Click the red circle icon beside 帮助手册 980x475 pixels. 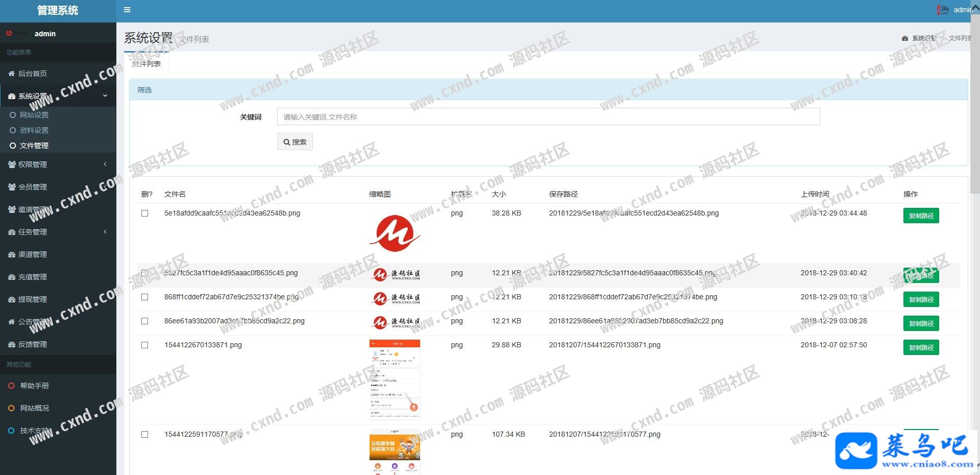tap(11, 386)
